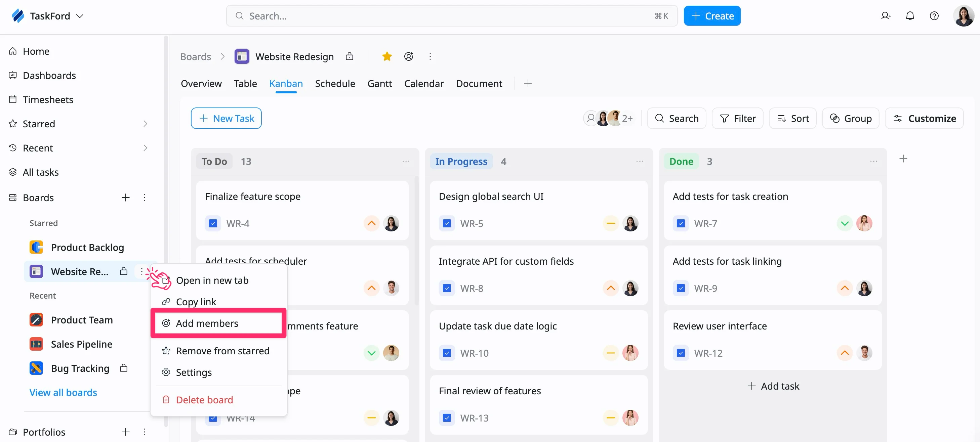
Task: Open the Sales Pipeline board
Action: [x=81, y=344]
